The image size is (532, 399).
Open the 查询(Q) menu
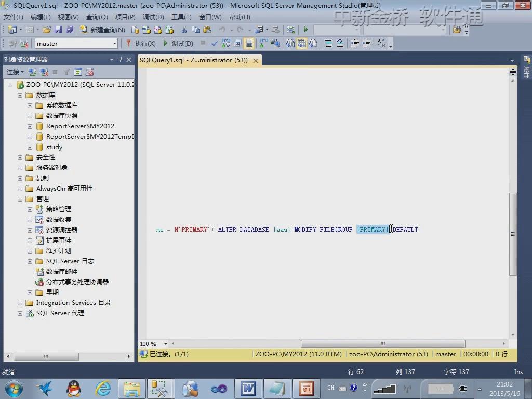point(97,17)
